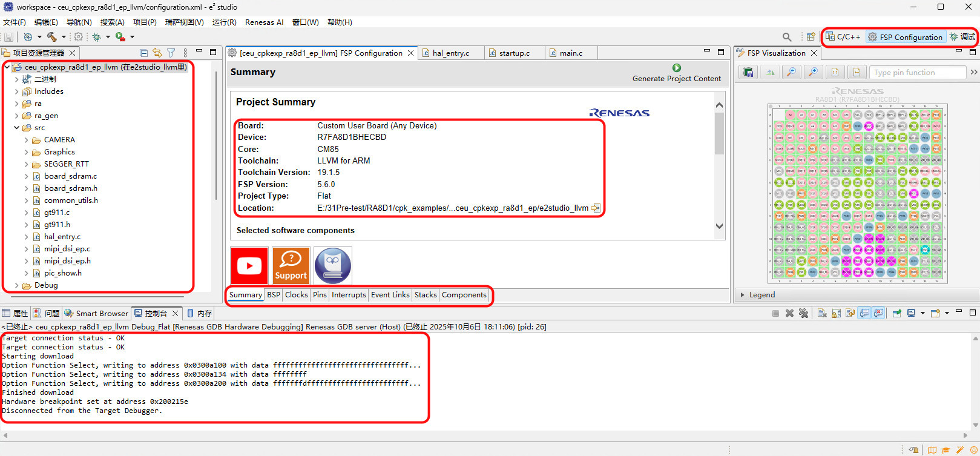The width and height of the screenshot is (980, 456).
Task: Click the open new console icon
Action: click(935, 313)
